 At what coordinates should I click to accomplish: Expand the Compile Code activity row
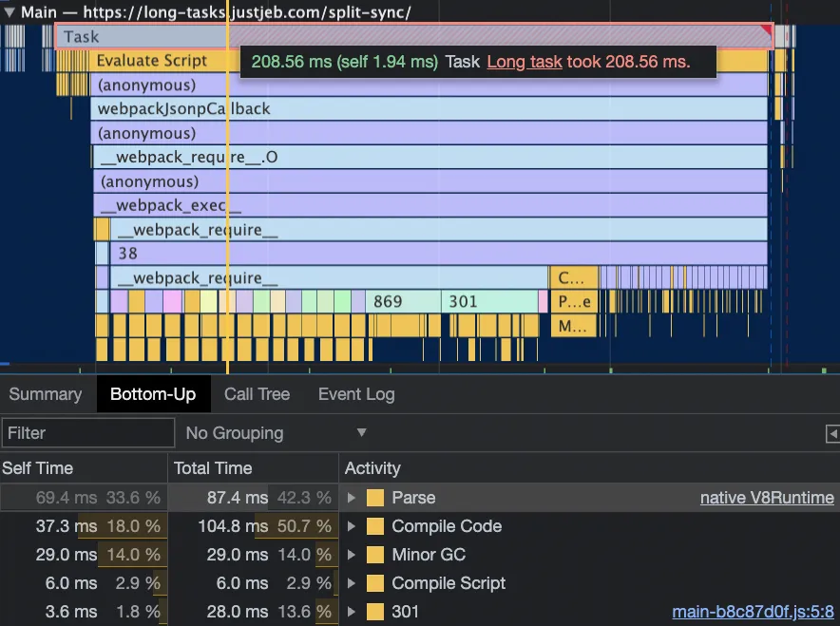tap(352, 526)
